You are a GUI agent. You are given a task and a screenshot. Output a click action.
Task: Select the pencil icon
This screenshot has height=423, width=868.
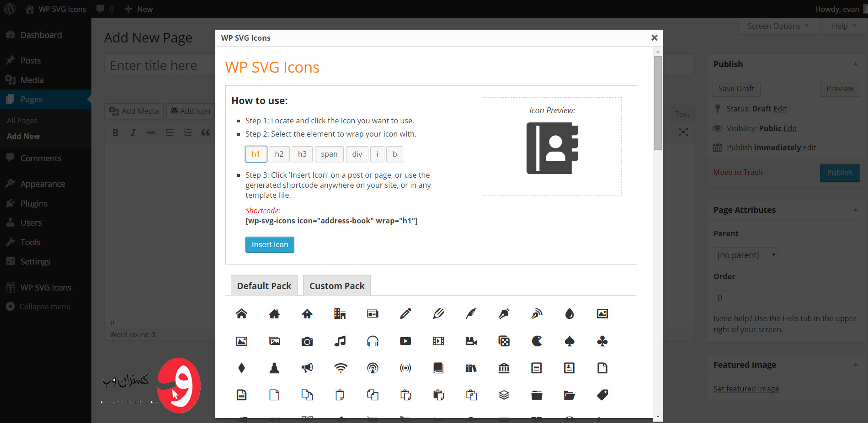click(405, 314)
